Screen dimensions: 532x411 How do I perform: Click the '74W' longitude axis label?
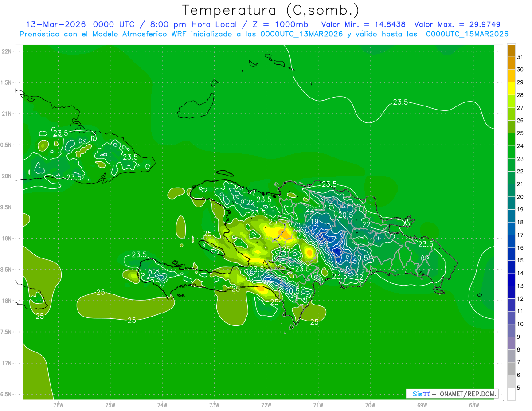pyautogui.click(x=162, y=405)
